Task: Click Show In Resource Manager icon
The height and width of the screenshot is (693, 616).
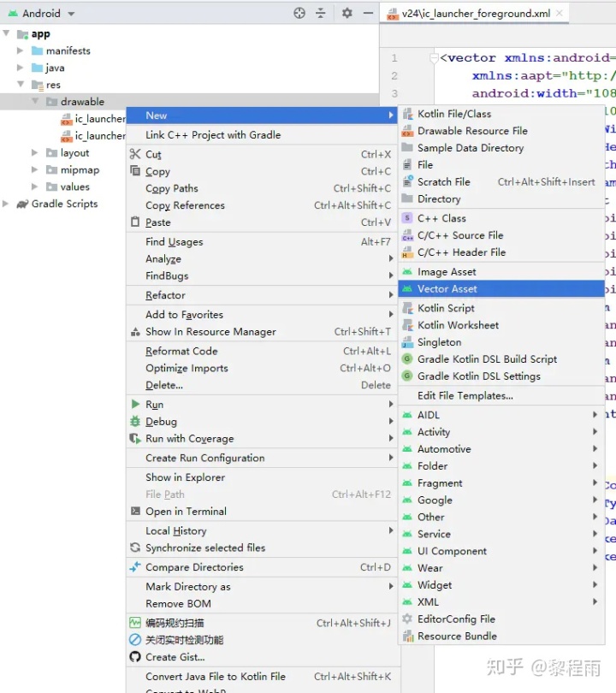Action: click(x=135, y=332)
